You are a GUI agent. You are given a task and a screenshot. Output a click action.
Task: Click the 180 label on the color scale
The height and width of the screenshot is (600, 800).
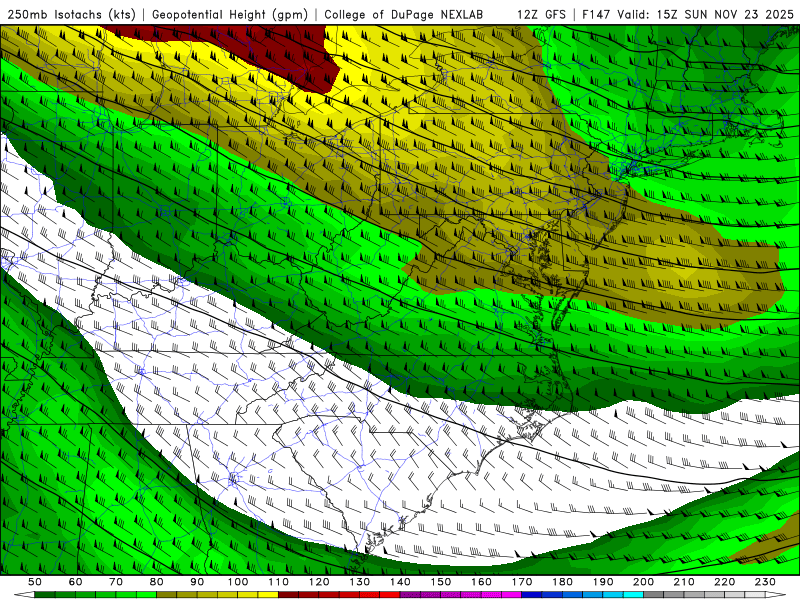[562, 582]
